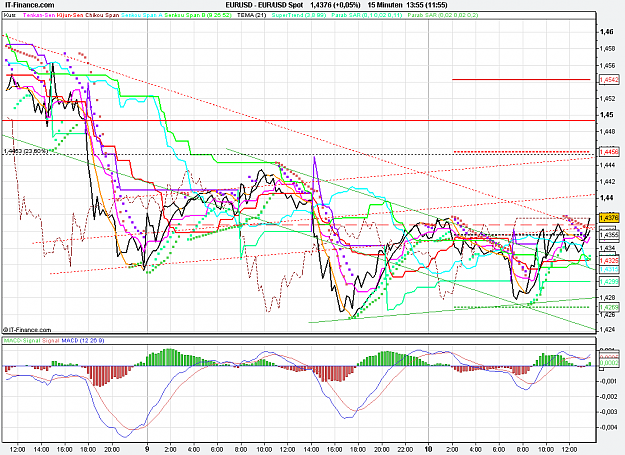Click the -0,001 MACD axis label
The image size is (625, 455).
click(x=609, y=381)
